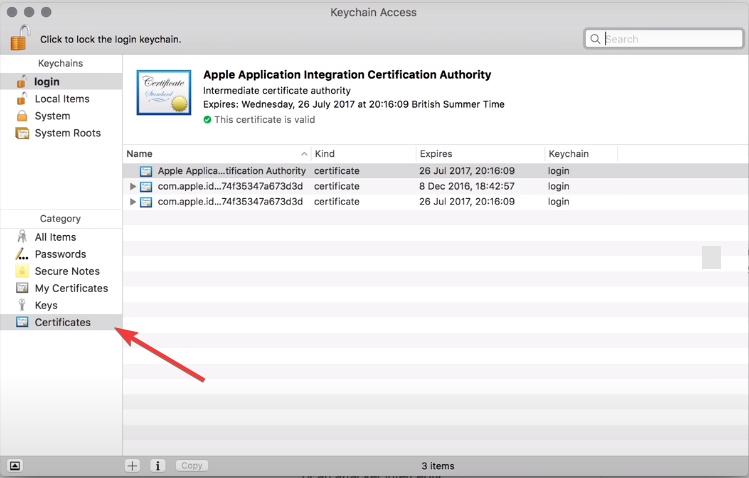
Task: Click the Name column sort direction arrow
Action: (x=304, y=154)
